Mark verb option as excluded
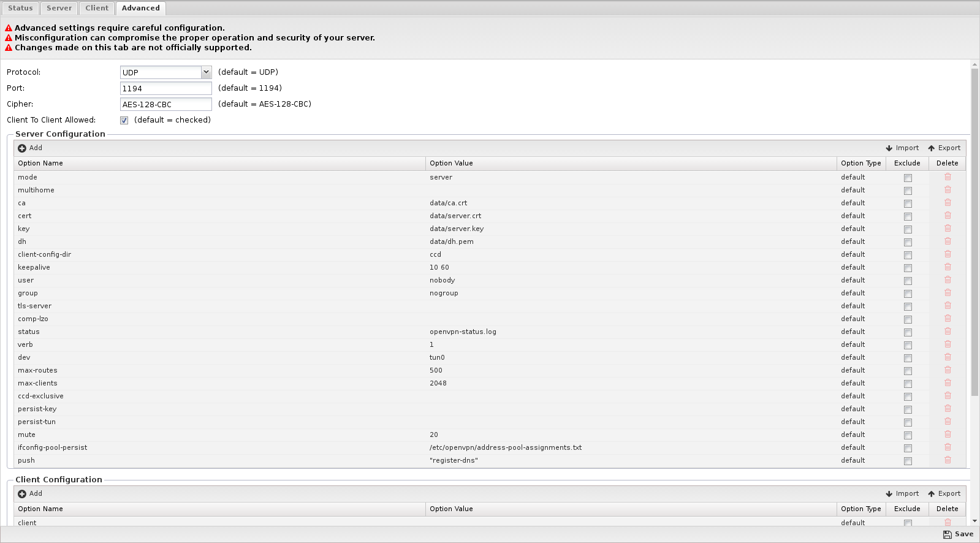 (908, 345)
